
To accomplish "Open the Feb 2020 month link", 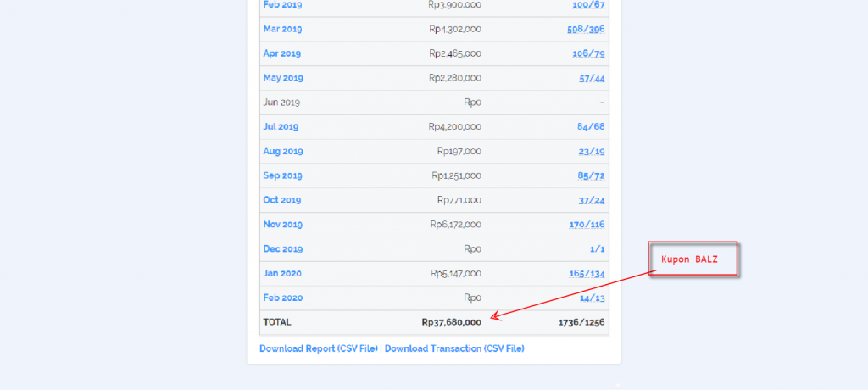I will [283, 298].
